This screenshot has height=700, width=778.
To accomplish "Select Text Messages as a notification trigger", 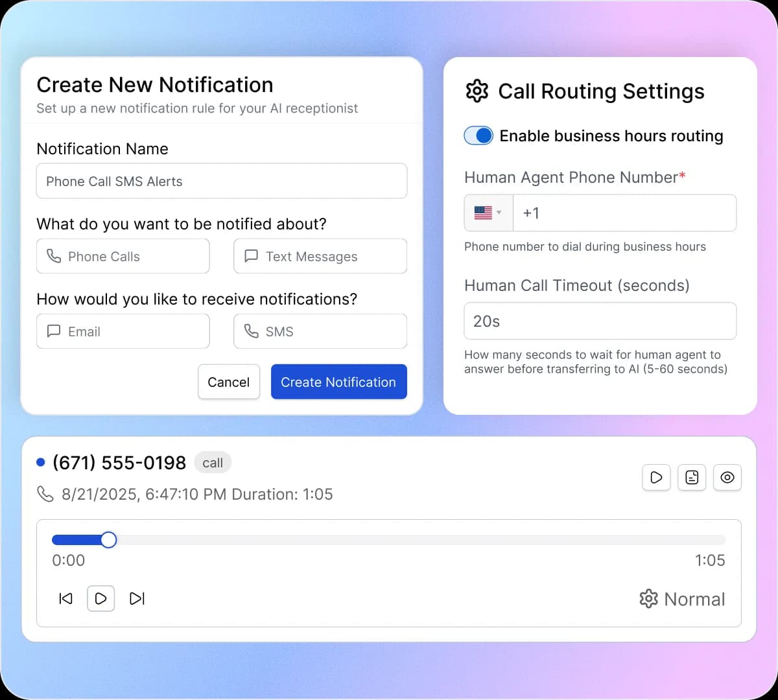I will (x=320, y=256).
